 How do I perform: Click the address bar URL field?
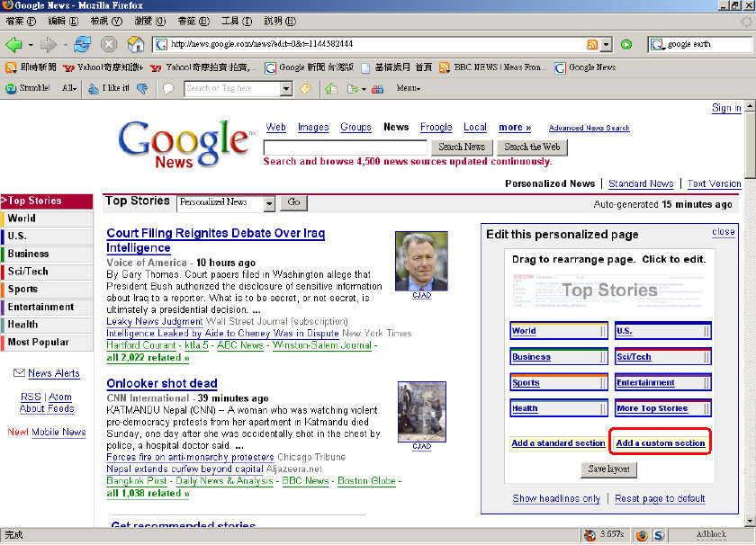click(376, 44)
